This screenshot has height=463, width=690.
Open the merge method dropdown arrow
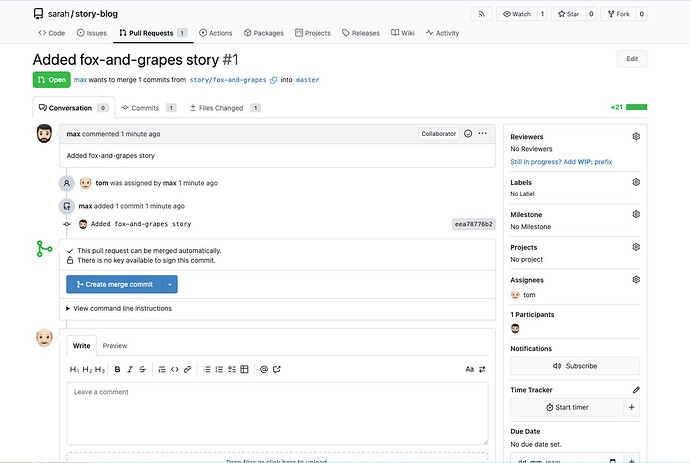point(170,284)
